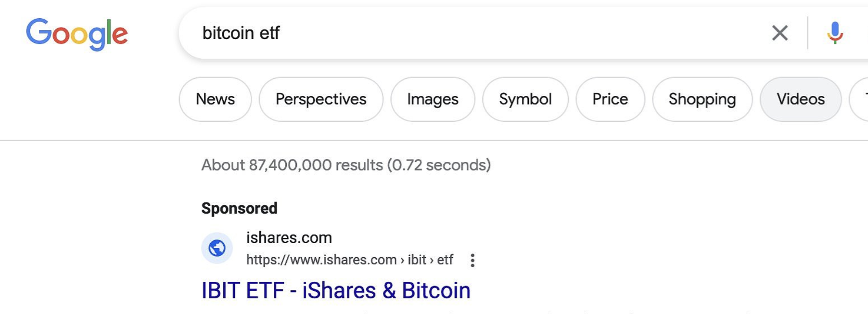Open the 'IBIT ETF - iShares & Bitcoin' link
868x314 pixels.
(336, 290)
